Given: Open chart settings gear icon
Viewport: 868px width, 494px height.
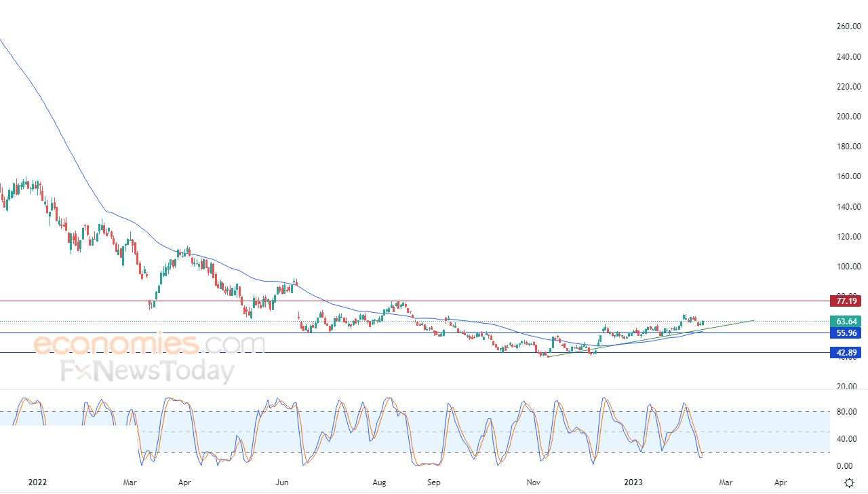Looking at the screenshot, I should [848, 482].
